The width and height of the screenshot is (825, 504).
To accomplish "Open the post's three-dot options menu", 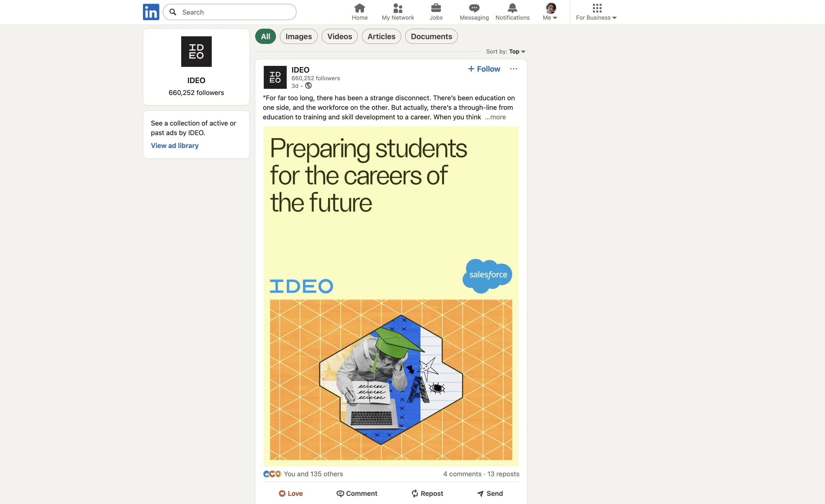I will [513, 69].
